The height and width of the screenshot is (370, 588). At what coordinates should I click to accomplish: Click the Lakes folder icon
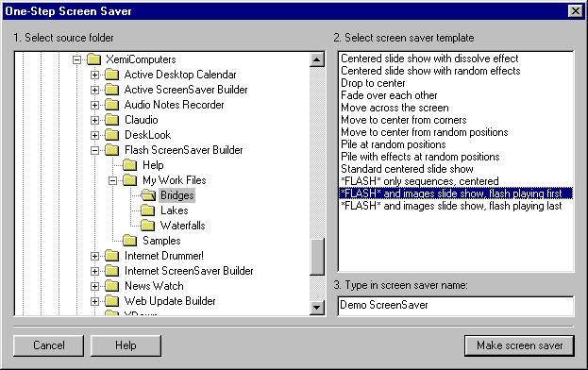pos(148,210)
